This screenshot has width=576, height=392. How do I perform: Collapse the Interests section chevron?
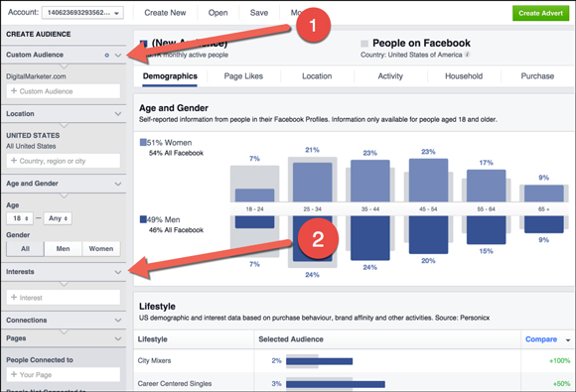pyautogui.click(x=118, y=272)
